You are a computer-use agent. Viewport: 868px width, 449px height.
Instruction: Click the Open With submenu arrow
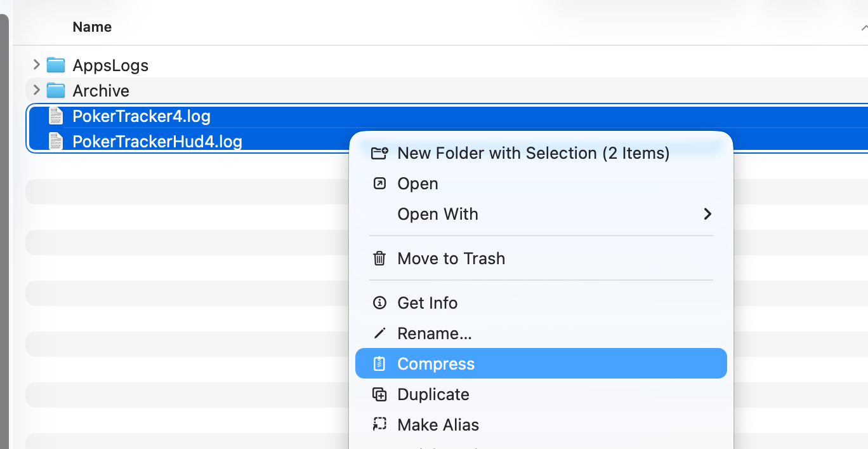point(707,214)
